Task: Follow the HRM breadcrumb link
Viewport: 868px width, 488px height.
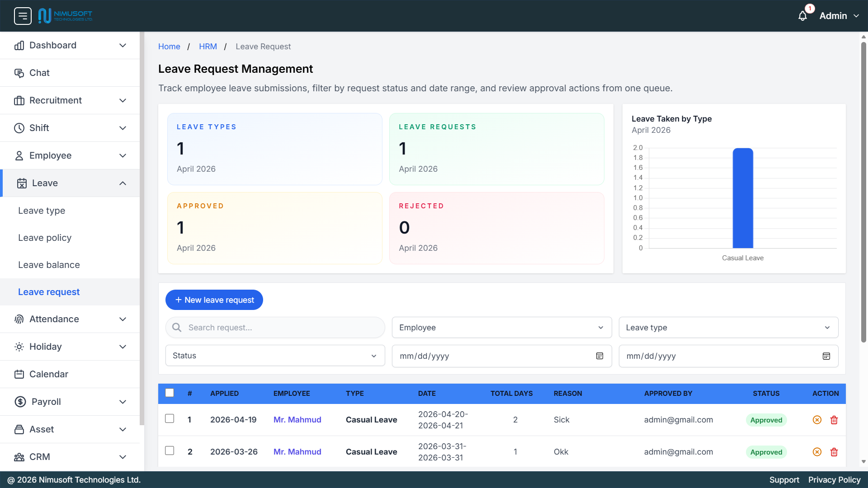Action: 208,46
